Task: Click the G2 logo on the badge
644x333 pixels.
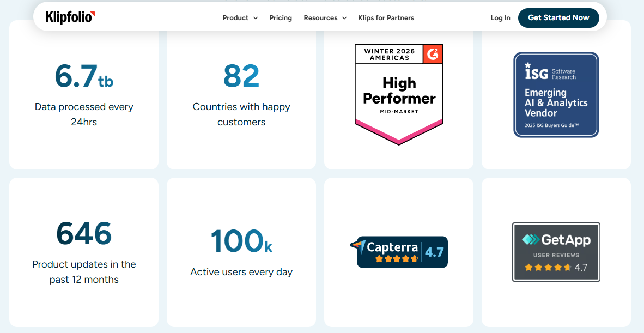Action: coord(433,54)
